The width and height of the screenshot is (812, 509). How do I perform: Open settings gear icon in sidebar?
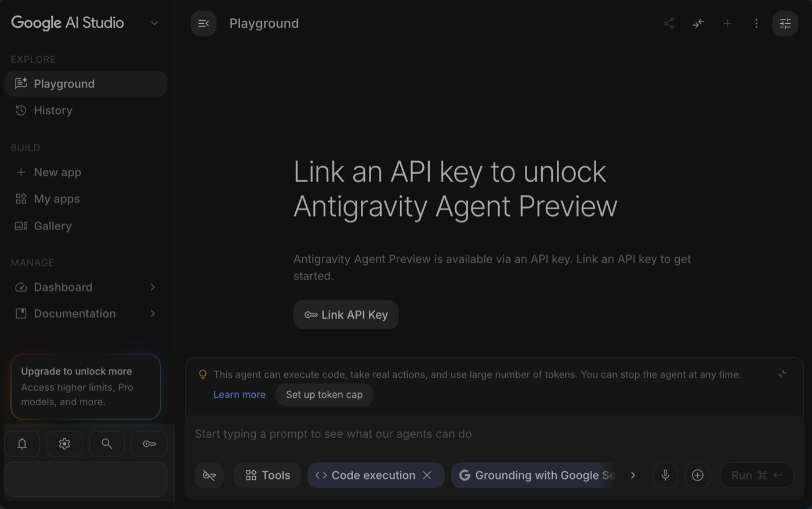64,443
